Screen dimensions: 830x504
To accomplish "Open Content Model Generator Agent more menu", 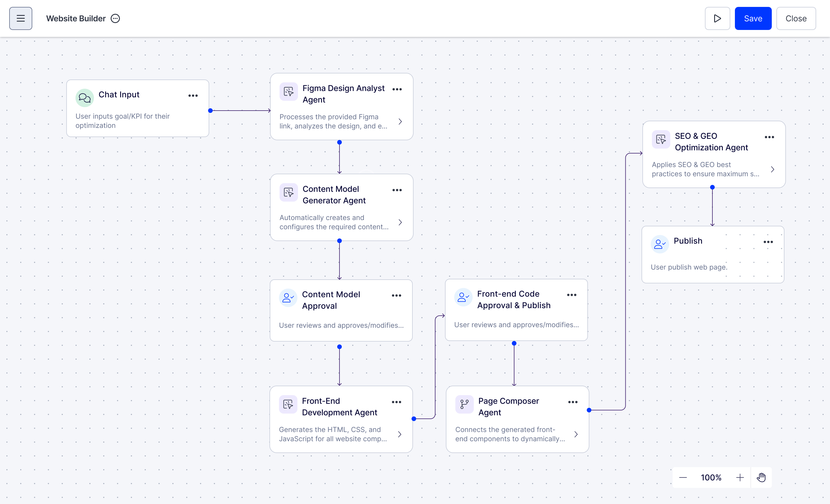I will pyautogui.click(x=397, y=190).
